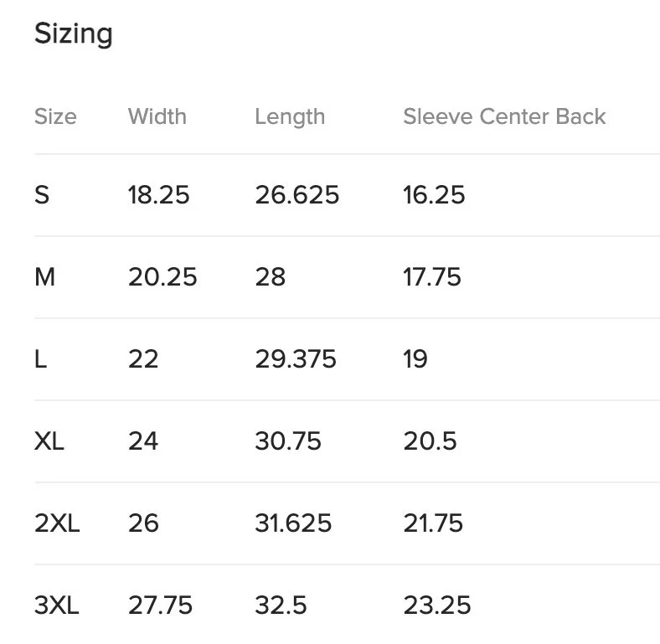Click the XL size row label
Viewport: 660px width, 644px height.
pyautogui.click(x=49, y=441)
